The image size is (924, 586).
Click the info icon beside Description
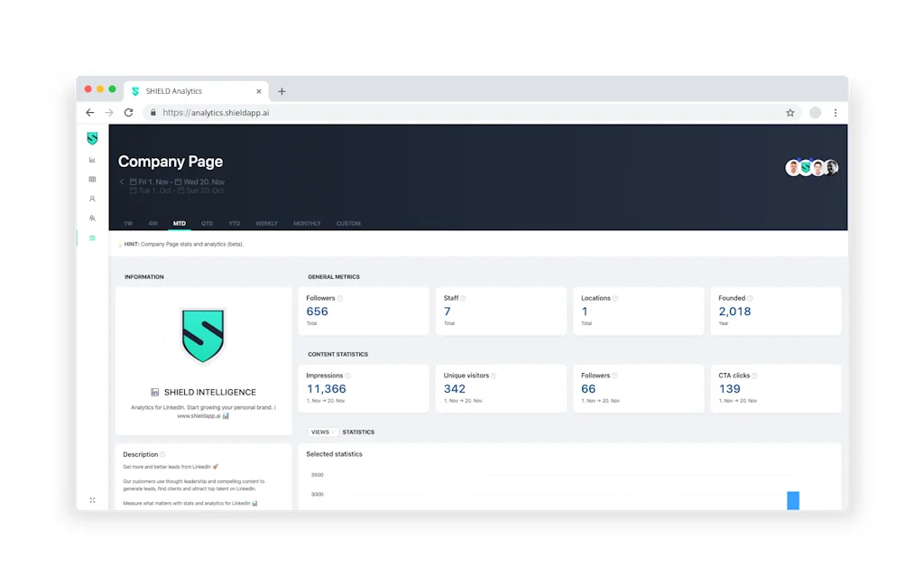tap(163, 454)
